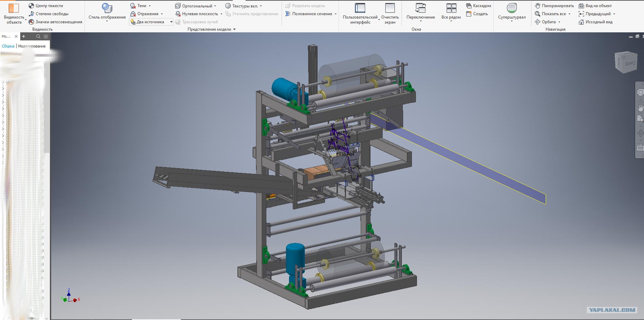
Task: Open the dropdown arrow under Суперштурвал
Action: [x=512, y=22]
